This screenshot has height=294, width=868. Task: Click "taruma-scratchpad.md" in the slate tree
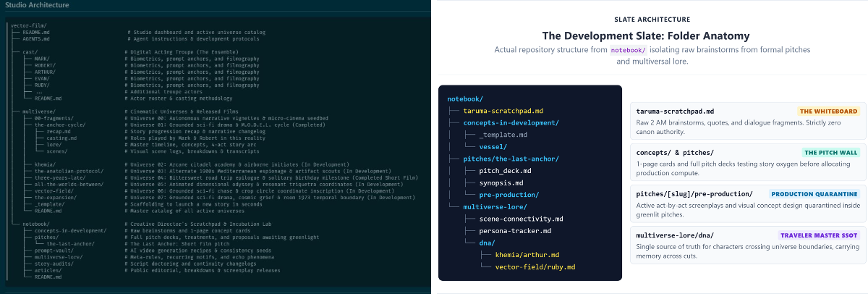coord(503,111)
